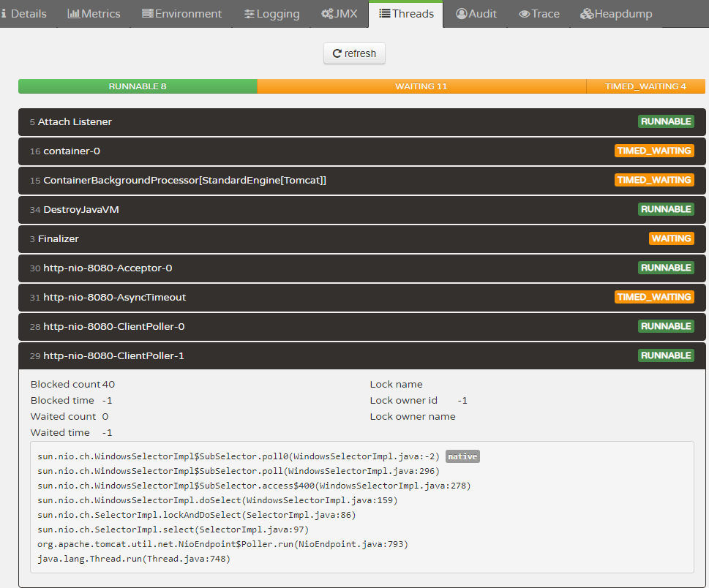Click the Metrics bar chart icon
Image resolution: width=709 pixels, height=588 pixels.
coord(74,14)
